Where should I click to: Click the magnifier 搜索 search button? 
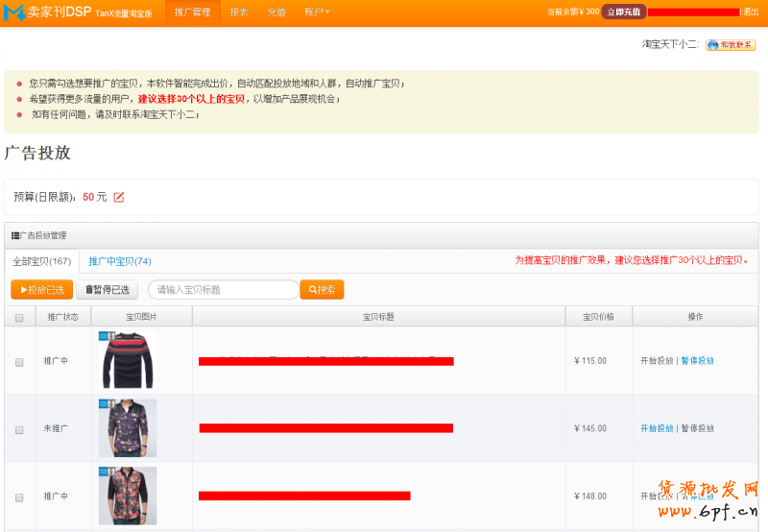click(322, 289)
